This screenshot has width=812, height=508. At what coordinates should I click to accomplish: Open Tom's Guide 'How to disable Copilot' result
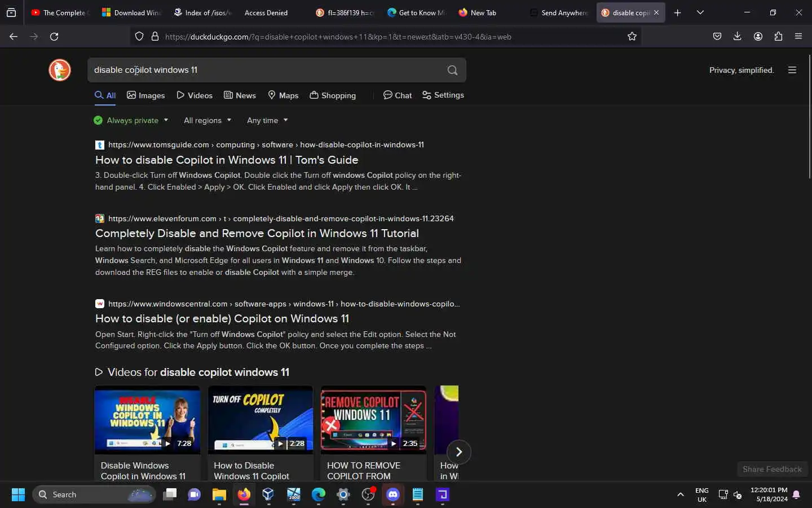coord(227,160)
